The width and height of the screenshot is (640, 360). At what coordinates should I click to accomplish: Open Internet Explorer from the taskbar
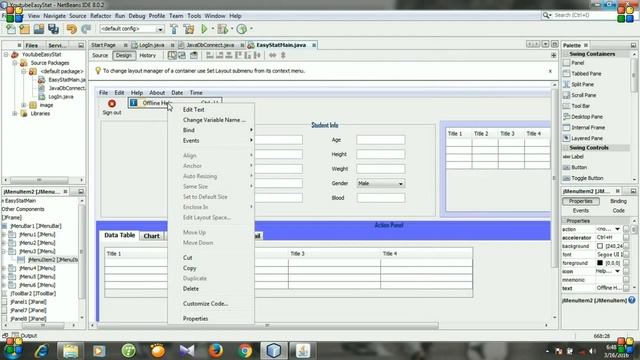(42, 351)
